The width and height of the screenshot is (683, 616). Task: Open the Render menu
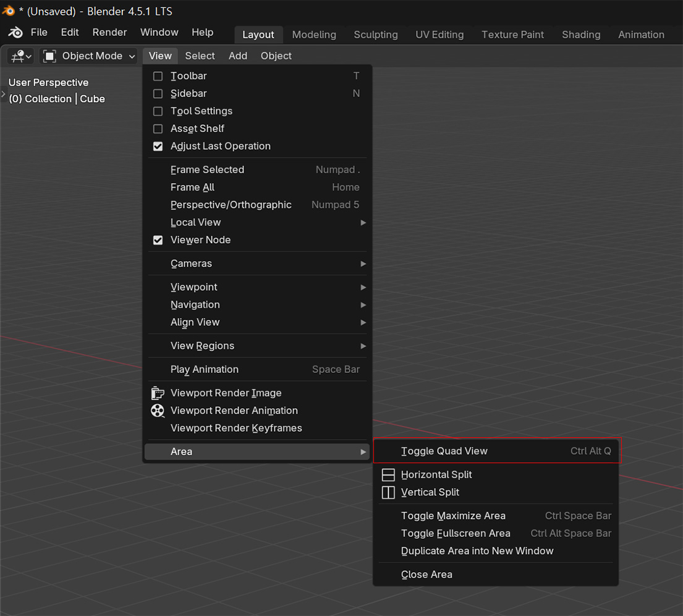pos(109,32)
